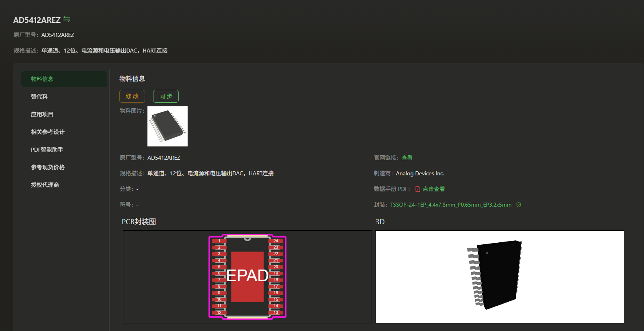Click the component photo thumbnail
The width and height of the screenshot is (644, 331).
(x=168, y=126)
